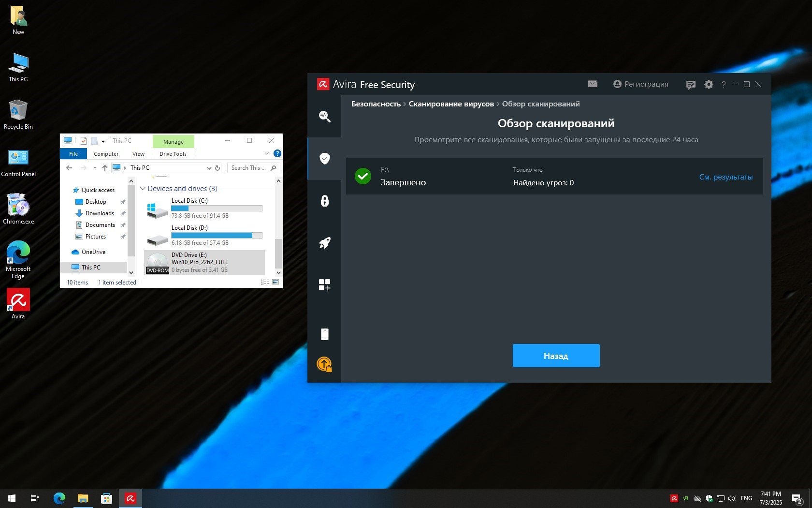The image size is (812, 508).
Task: Open Avira settings gear icon
Action: pos(709,85)
